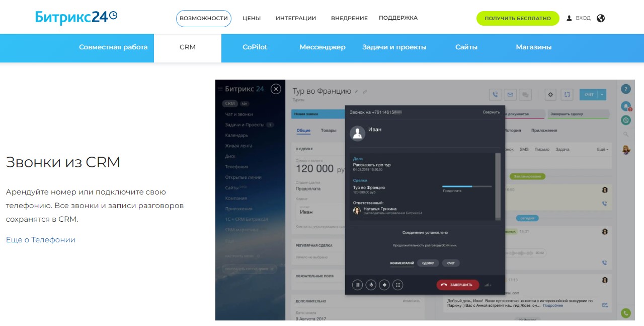Click the call window vertical scrollbar
This screenshot has height=326, width=644.
click(x=498, y=186)
